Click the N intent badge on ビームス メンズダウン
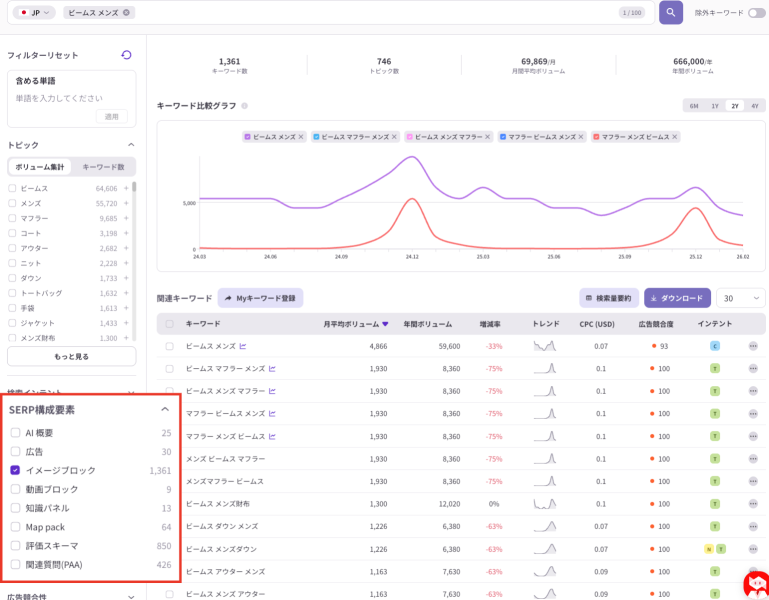The image size is (769, 600). (709, 549)
